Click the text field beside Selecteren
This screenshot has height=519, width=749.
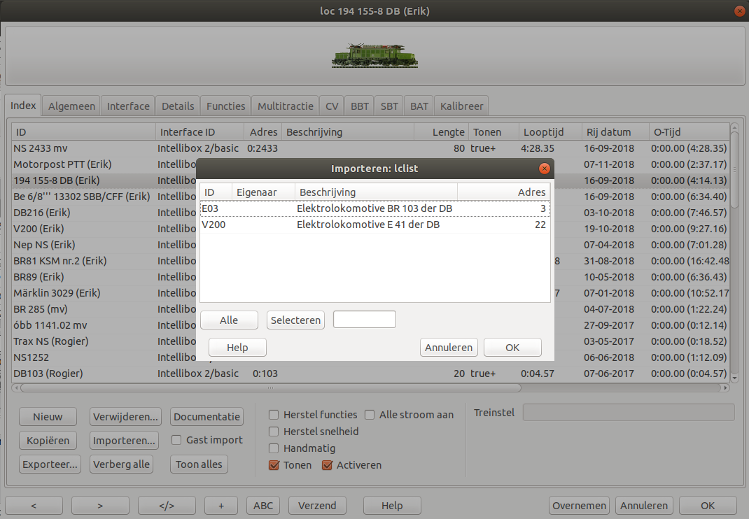tap(364, 320)
